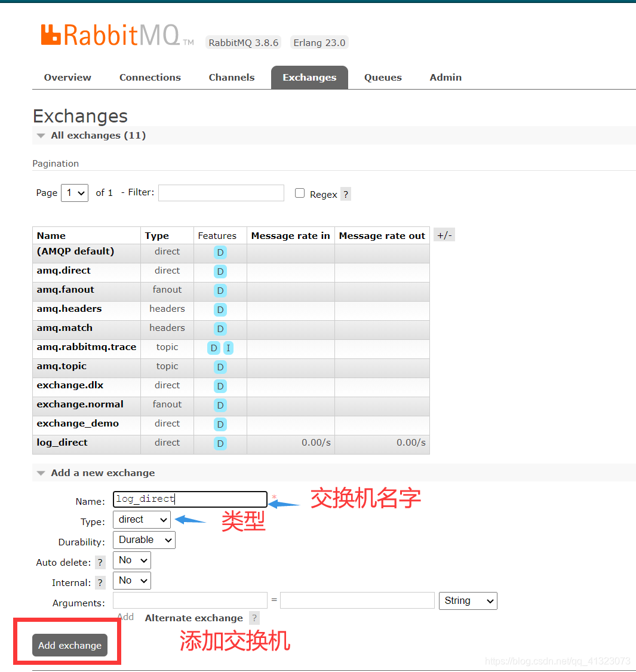
Task: Open the amq.headers exchange
Action: [x=69, y=309]
